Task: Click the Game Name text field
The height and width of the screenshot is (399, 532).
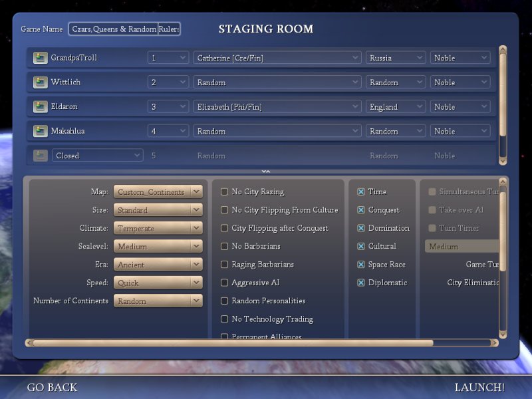Action: point(124,29)
